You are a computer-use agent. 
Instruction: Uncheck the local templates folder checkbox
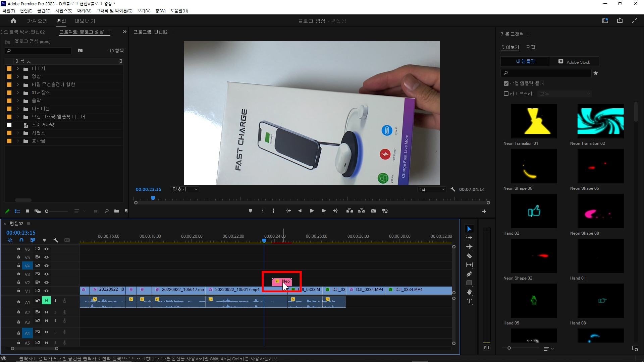point(506,83)
